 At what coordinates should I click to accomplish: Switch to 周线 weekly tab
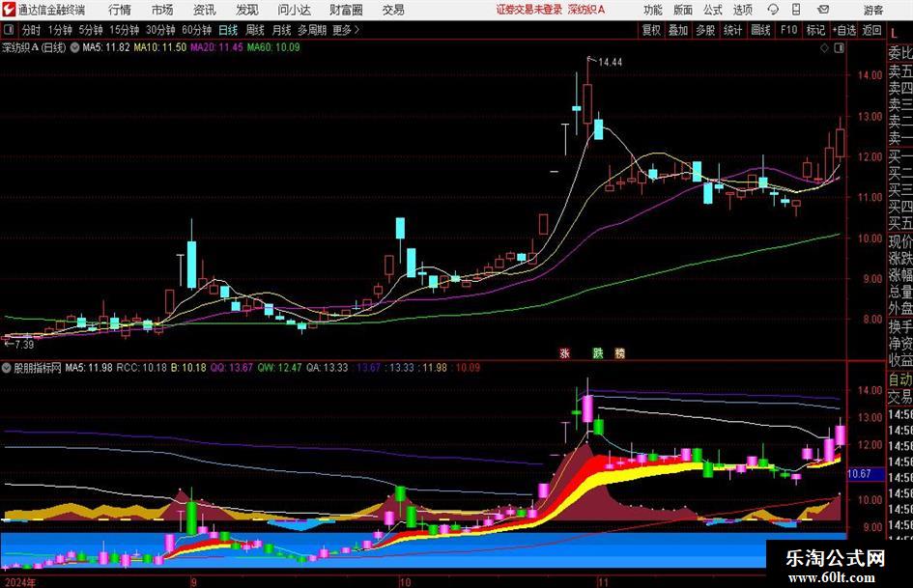click(255, 30)
